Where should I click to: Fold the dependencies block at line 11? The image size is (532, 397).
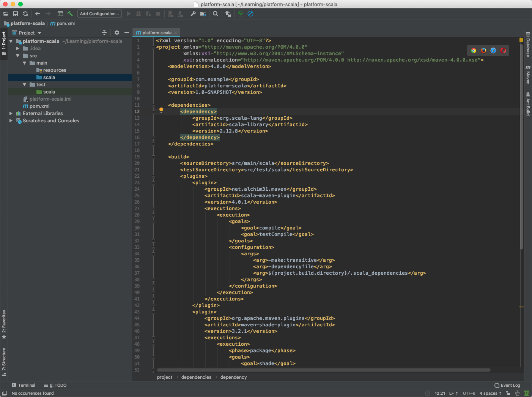(x=153, y=105)
